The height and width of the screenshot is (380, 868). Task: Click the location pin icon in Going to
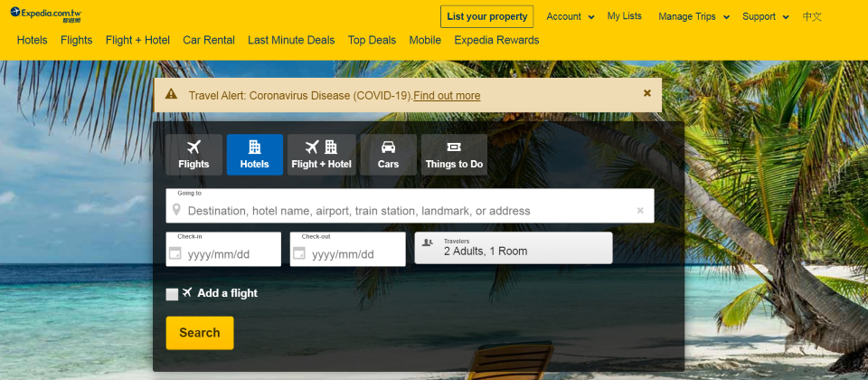176,210
